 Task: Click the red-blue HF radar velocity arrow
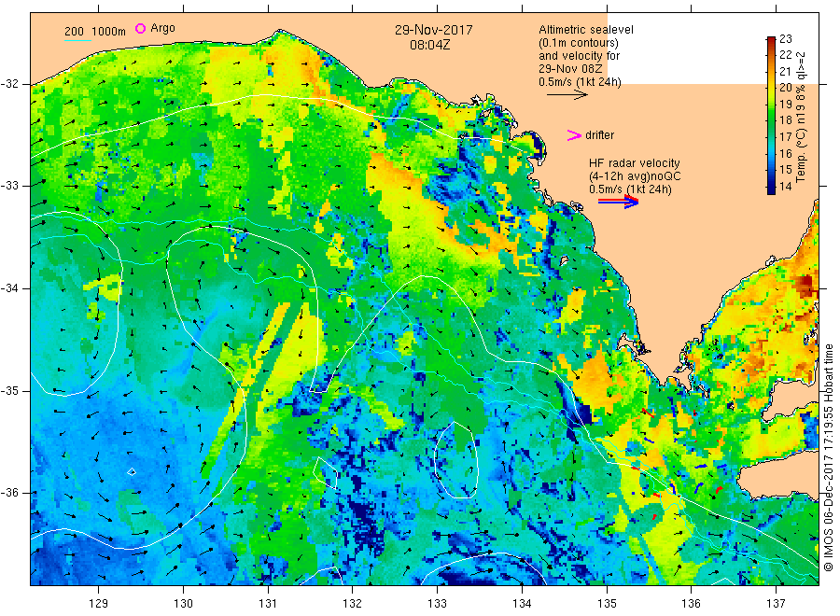tap(618, 202)
